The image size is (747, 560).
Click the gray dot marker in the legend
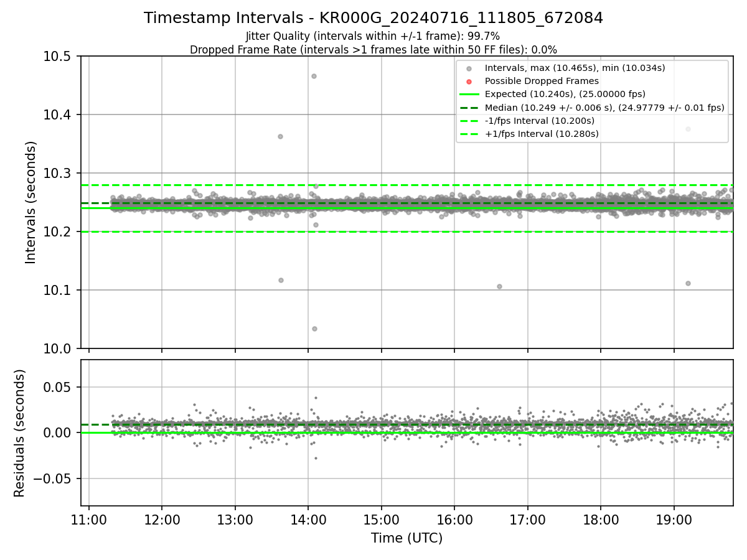click(x=469, y=68)
